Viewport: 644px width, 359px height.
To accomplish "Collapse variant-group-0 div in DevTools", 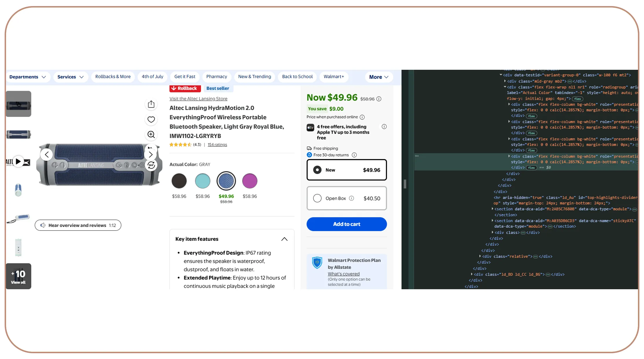I will (501, 75).
